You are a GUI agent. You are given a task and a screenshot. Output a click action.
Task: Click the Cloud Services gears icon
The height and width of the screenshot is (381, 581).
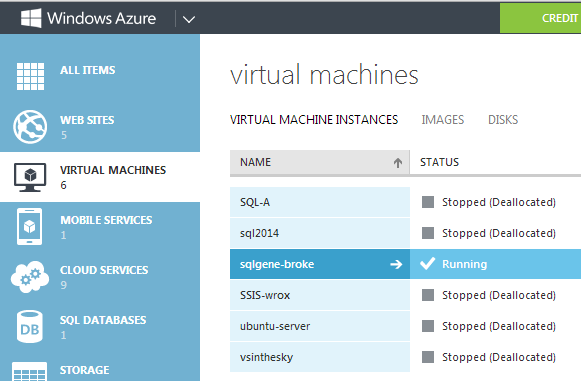30,277
